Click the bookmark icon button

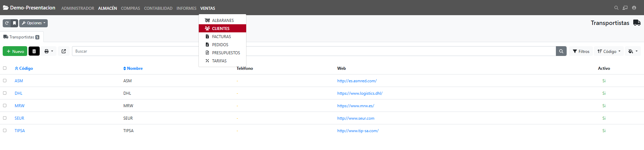tap(14, 23)
